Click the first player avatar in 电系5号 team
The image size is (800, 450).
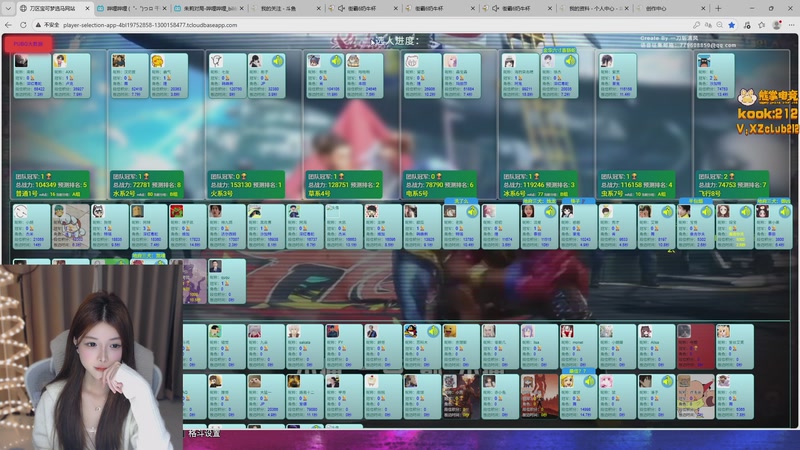412,61
